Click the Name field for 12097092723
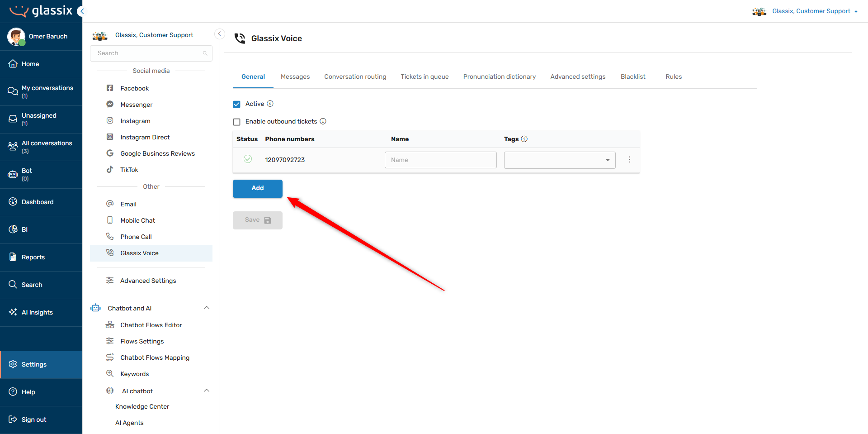This screenshot has width=868, height=434. point(441,160)
